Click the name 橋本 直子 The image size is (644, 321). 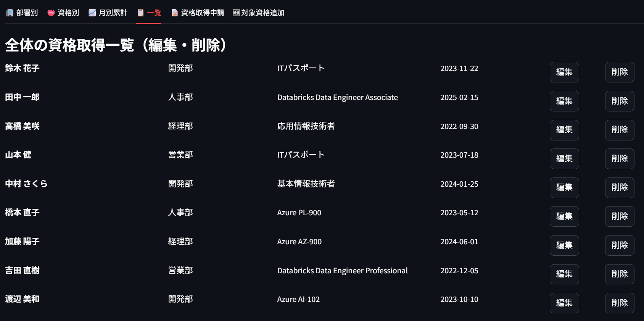pyautogui.click(x=22, y=213)
